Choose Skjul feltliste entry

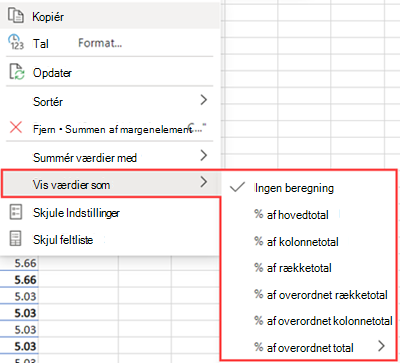pyautogui.click(x=110, y=239)
